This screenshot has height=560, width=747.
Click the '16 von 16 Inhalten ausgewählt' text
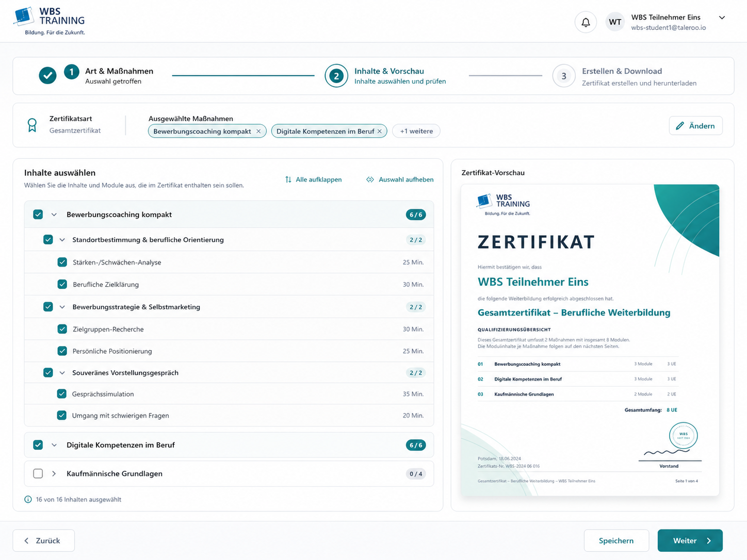[x=78, y=499]
